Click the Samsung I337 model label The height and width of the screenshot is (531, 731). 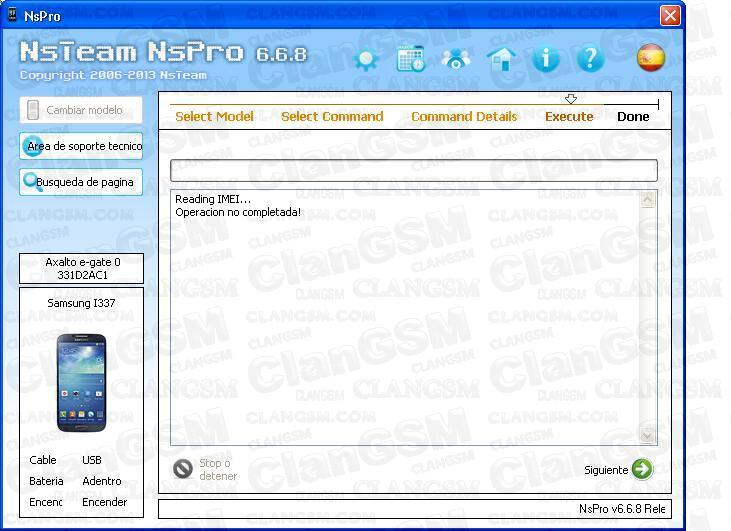81,303
